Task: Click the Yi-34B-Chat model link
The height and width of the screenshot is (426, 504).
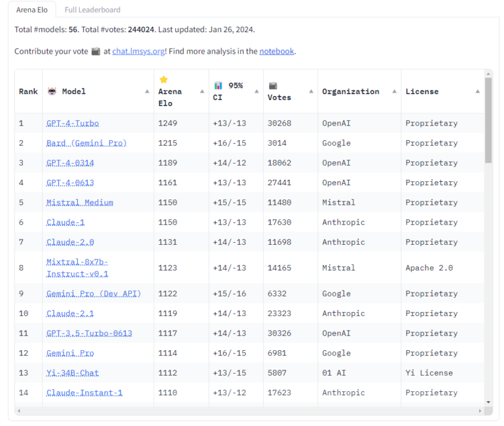Action: pyautogui.click(x=73, y=372)
